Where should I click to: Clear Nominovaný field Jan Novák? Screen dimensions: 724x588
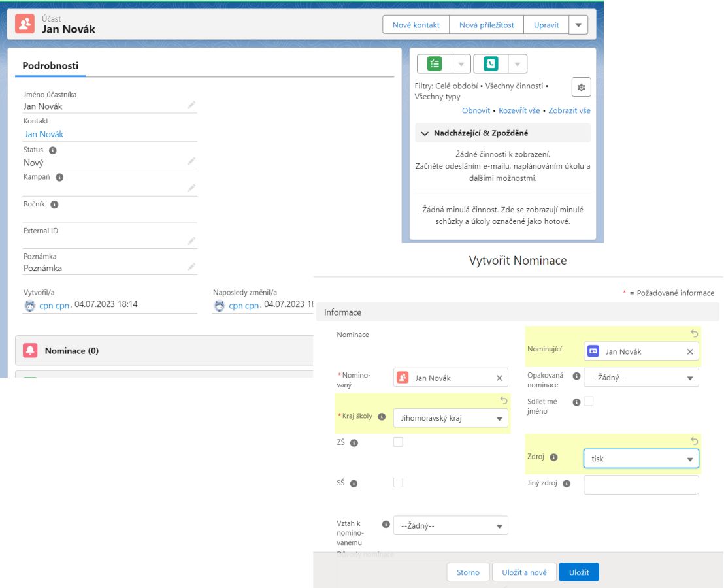[x=499, y=378]
